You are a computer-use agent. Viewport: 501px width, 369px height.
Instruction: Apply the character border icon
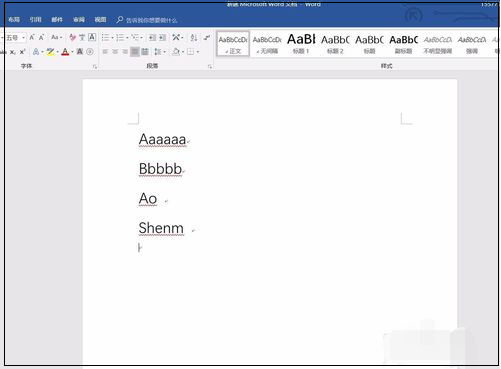click(92, 37)
